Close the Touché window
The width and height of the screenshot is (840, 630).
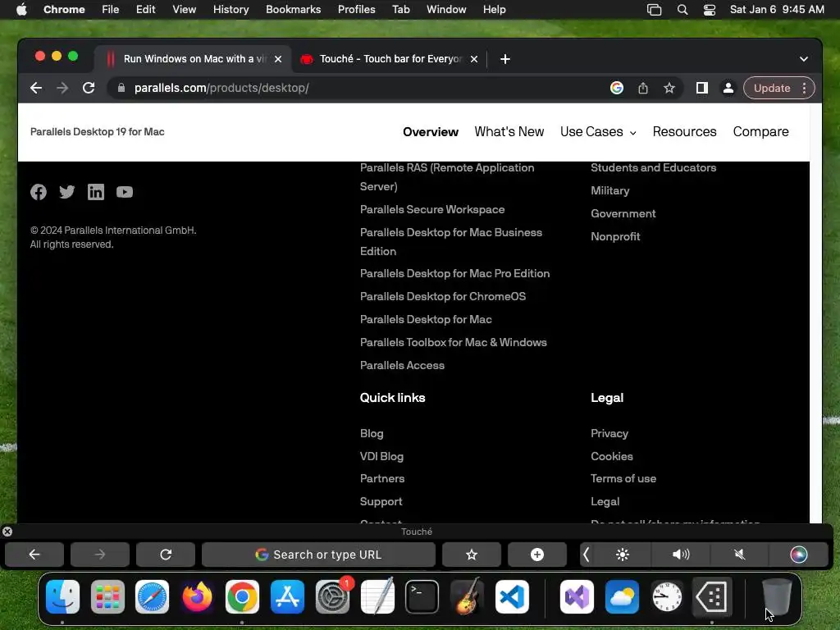click(7, 532)
